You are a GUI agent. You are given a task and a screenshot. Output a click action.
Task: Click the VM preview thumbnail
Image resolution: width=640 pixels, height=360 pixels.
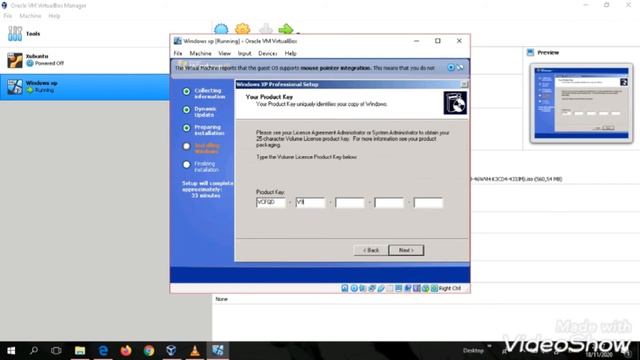click(581, 103)
